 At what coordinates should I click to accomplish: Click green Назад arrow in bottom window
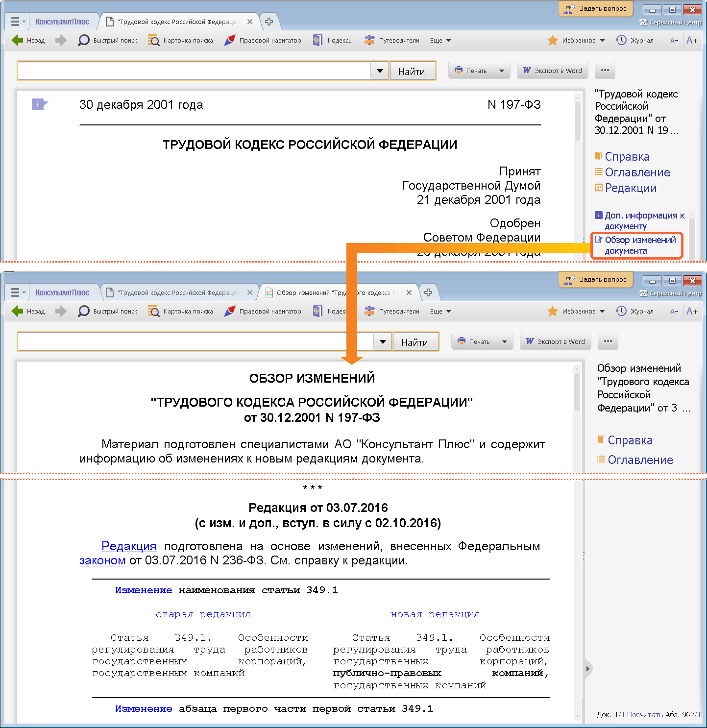click(18, 311)
